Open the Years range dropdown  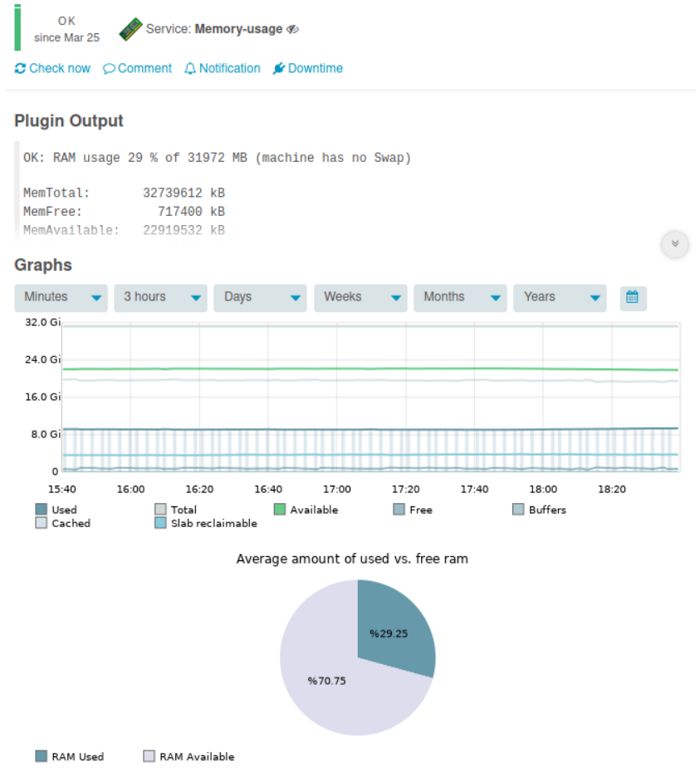(x=560, y=297)
